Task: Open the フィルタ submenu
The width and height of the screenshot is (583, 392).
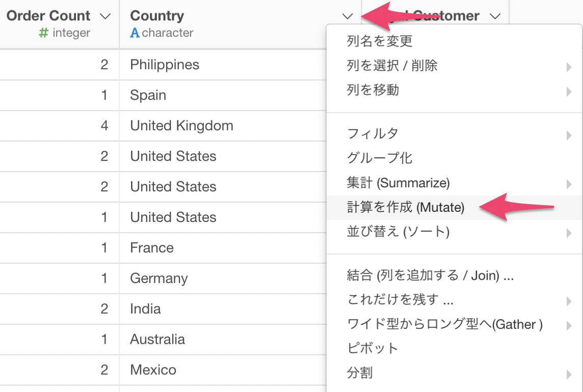Action: (x=373, y=134)
